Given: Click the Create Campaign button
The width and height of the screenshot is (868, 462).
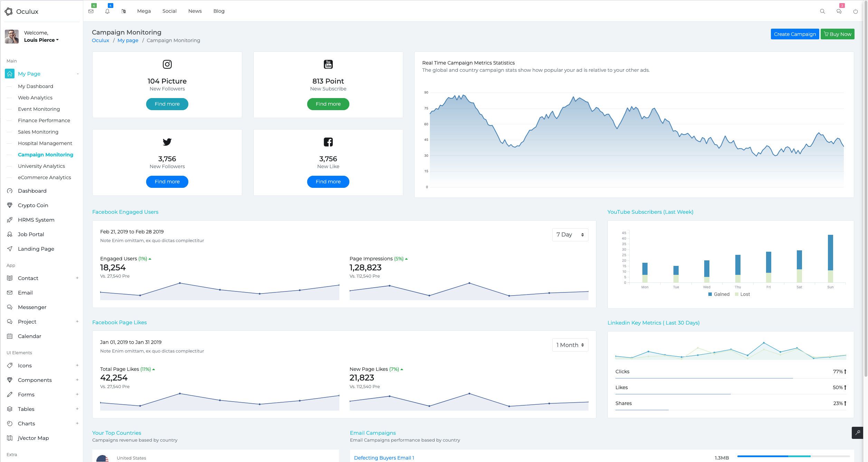Looking at the screenshot, I should pyautogui.click(x=795, y=34).
